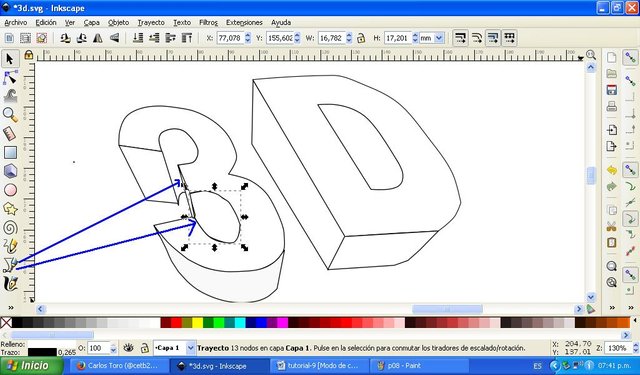Select the Rectangle tool
The width and height of the screenshot is (640, 375).
[x=10, y=153]
